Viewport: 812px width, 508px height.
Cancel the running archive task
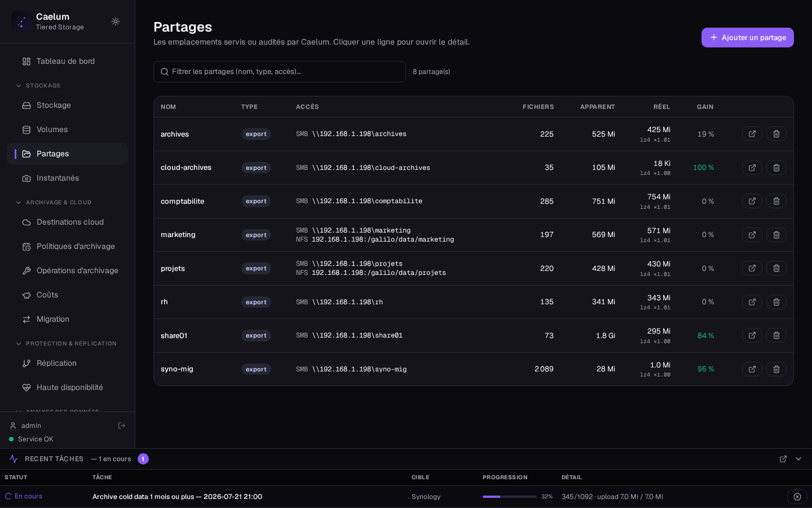tap(797, 497)
